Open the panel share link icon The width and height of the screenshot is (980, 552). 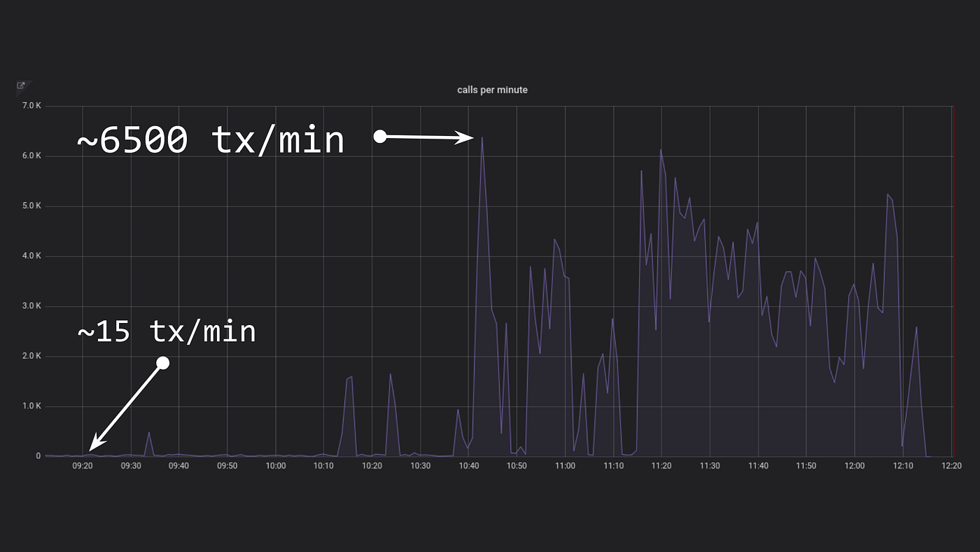point(21,85)
